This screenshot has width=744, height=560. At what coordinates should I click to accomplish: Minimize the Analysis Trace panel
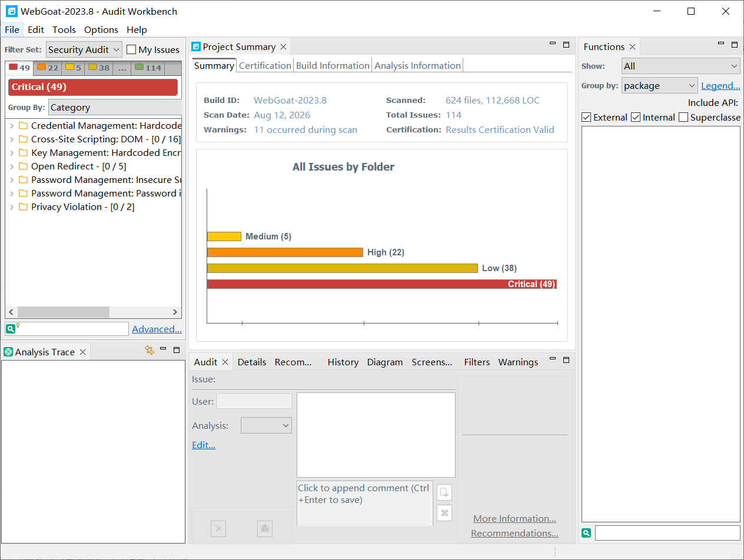coord(163,349)
